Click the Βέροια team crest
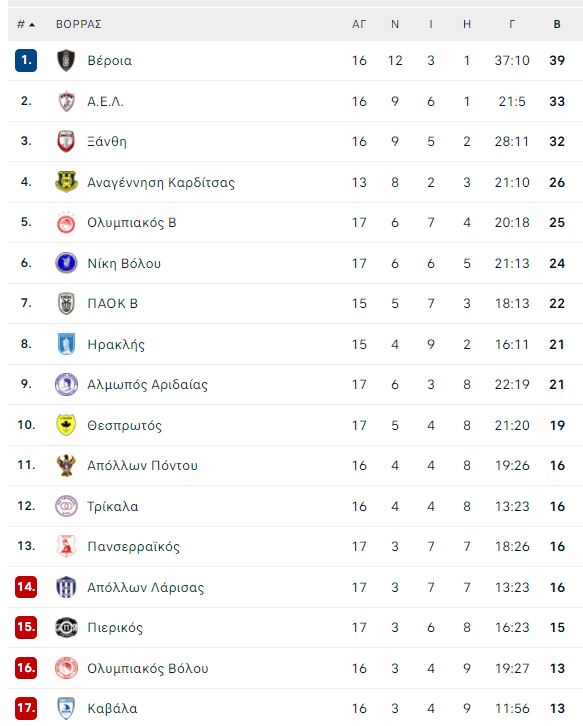Screen dimensions: 583x726 (66, 61)
